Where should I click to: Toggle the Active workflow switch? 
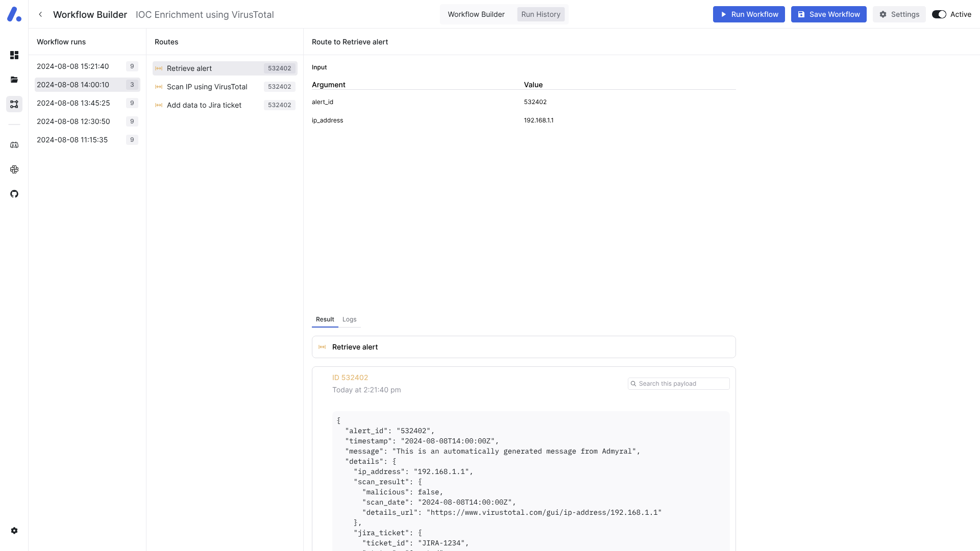(x=939, y=14)
